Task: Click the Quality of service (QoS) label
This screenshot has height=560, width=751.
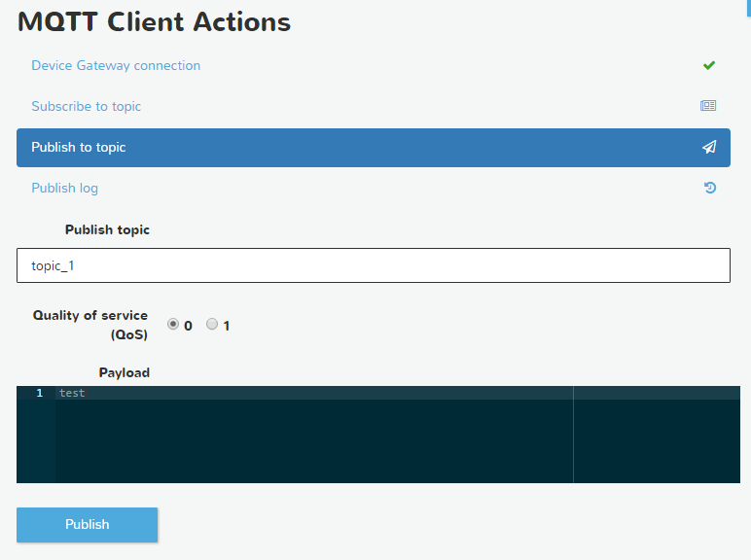Action: (90, 325)
